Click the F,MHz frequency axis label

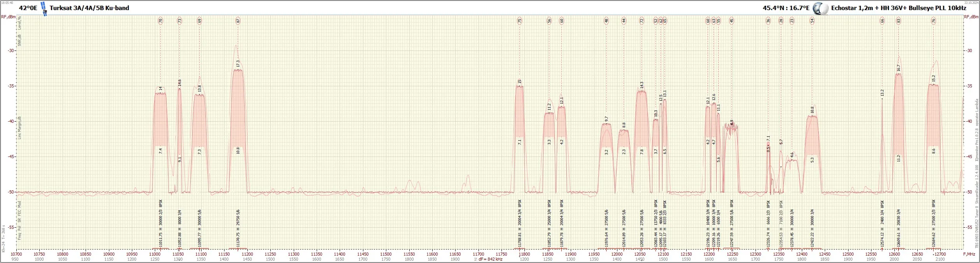point(969,254)
